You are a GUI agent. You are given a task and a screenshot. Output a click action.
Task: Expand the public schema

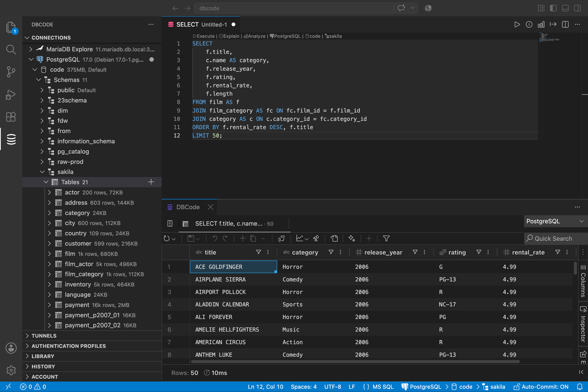point(42,90)
